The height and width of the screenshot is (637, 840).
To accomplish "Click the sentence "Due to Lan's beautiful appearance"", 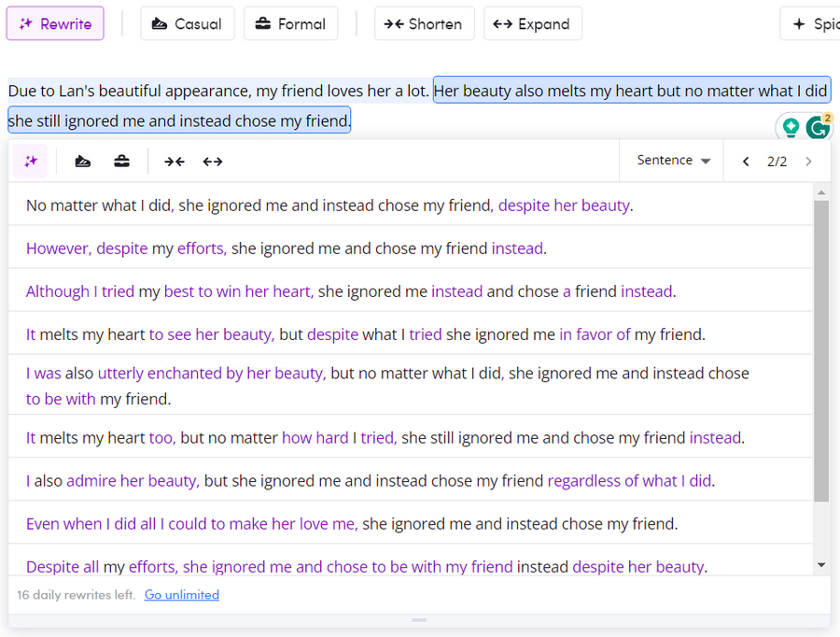I will click(x=218, y=91).
